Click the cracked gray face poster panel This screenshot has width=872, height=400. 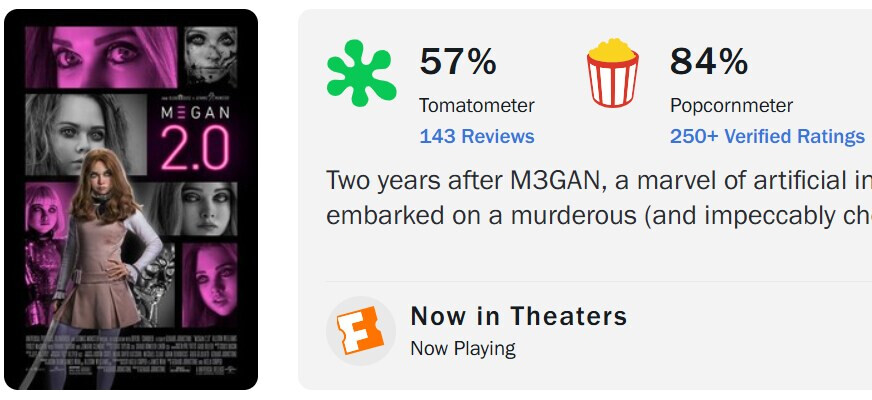pos(211,57)
